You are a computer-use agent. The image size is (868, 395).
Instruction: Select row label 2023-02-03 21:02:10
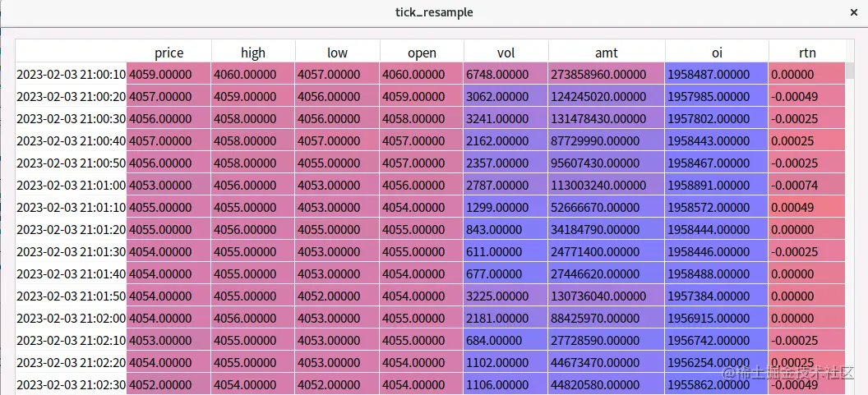[71, 340]
